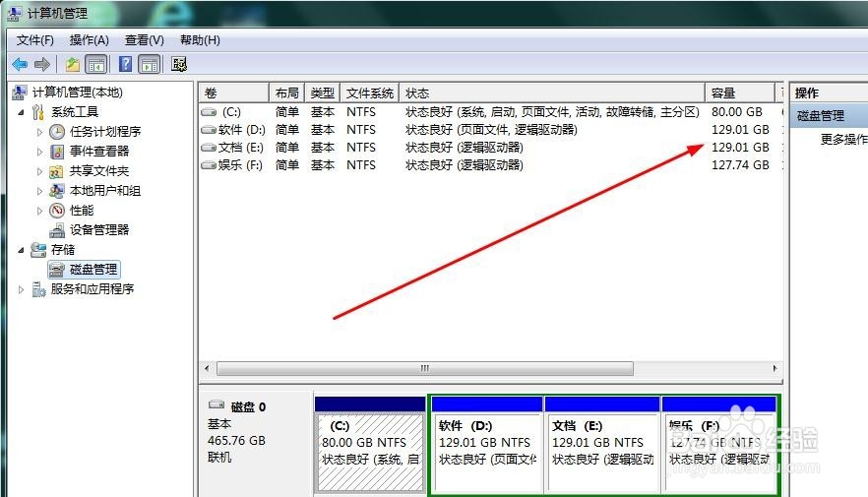The height and width of the screenshot is (497, 868).
Task: Click the drive icon of the (C:) volume row
Action: 209,112
